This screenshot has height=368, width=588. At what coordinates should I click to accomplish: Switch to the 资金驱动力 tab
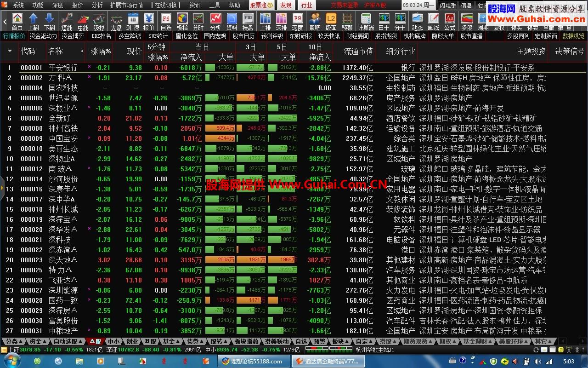click(43, 36)
